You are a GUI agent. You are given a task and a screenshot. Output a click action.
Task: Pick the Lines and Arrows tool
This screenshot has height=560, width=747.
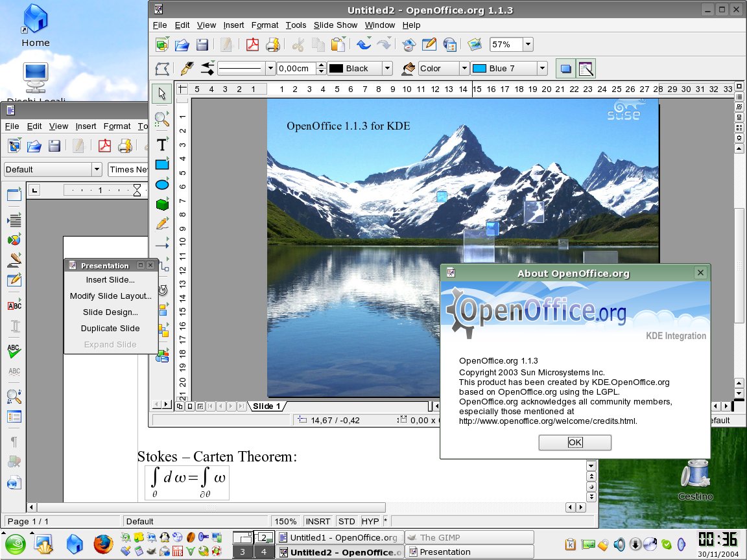click(162, 245)
